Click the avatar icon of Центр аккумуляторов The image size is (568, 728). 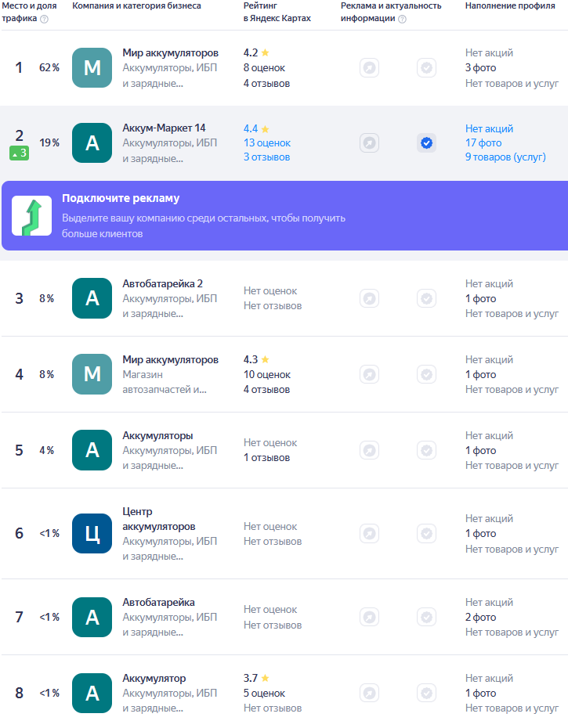click(92, 534)
